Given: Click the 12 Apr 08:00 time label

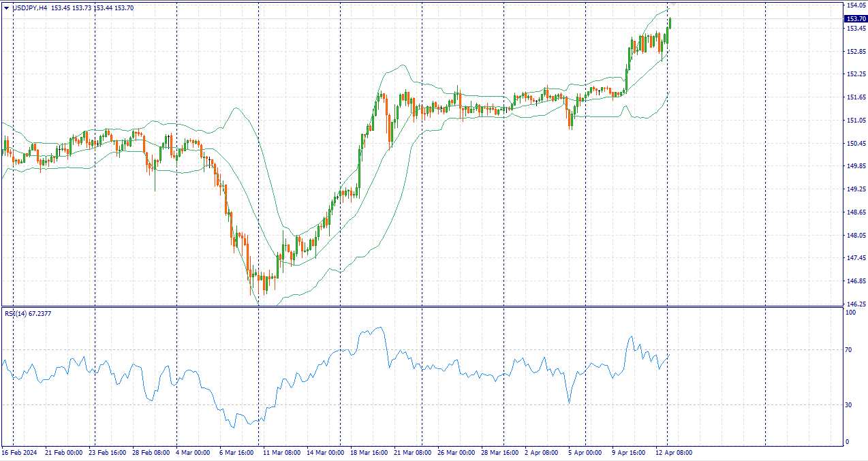Looking at the screenshot, I should click(x=674, y=453).
